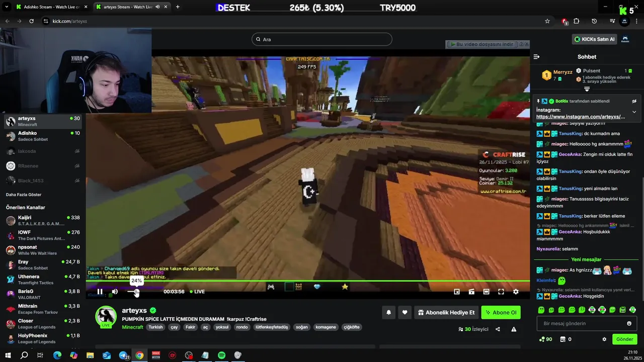Toggle picture-in-picture mini player
Screen dimensions: 644x362
click(x=457, y=292)
